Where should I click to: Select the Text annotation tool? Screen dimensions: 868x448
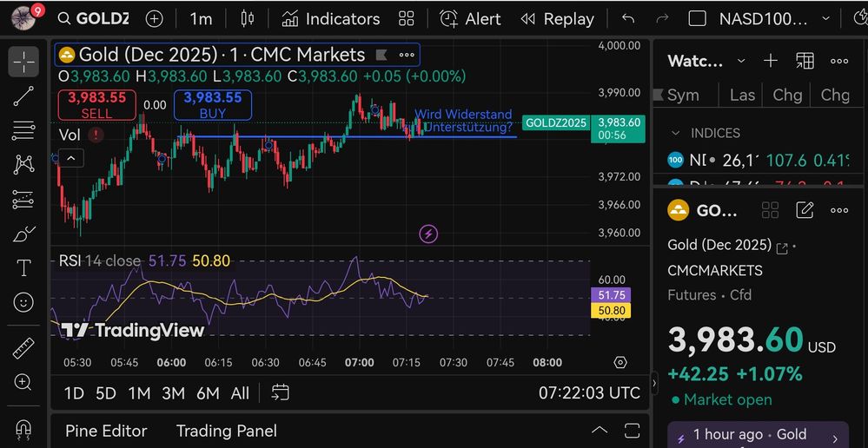(23, 268)
